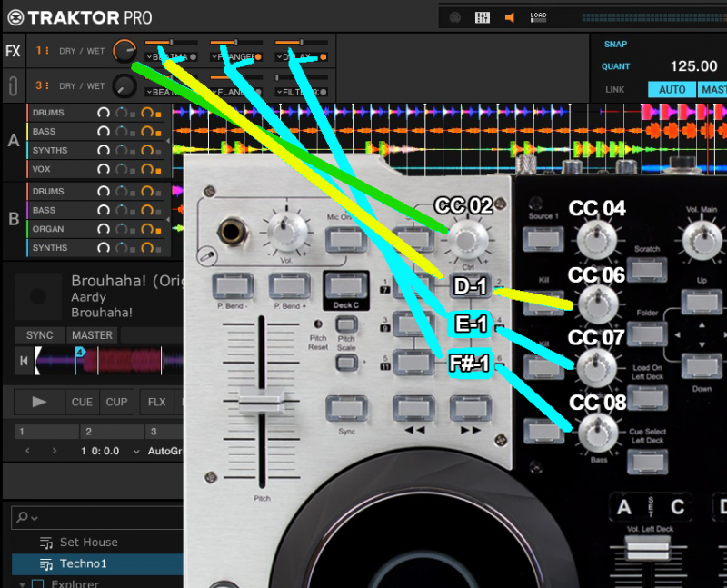This screenshot has width=727, height=588.
Task: Toggle Deck A BASS orange FX-on square
Action: click(x=158, y=133)
